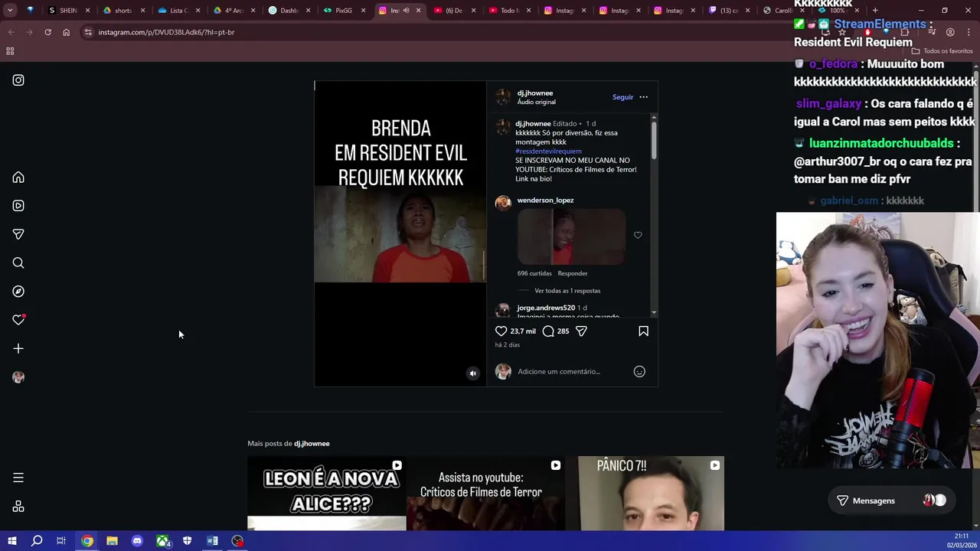Open Instagram search magnifier icon
The image size is (980, 551).
tap(18, 263)
